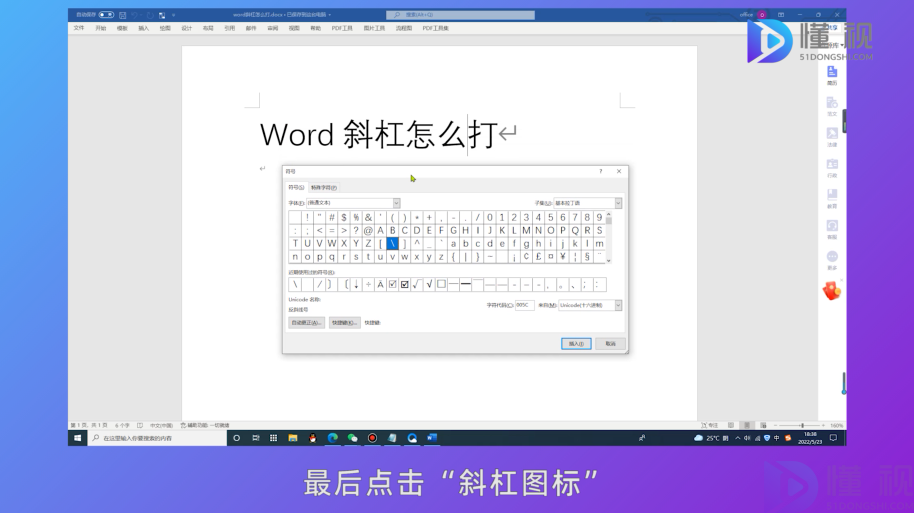Screen dimensions: 914x513
Task: Select the recently used empty square symbol
Action: [x=441, y=284]
